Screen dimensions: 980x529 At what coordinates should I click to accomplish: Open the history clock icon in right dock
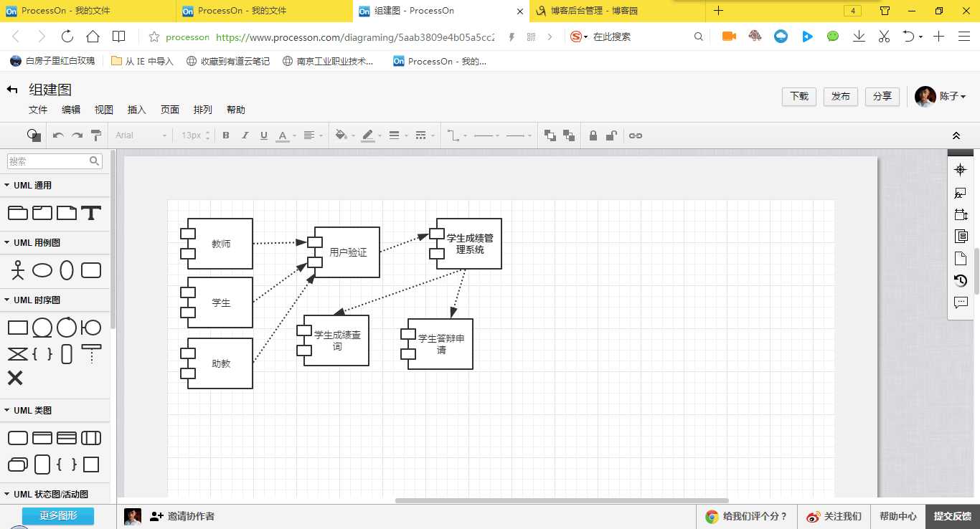coord(961,280)
